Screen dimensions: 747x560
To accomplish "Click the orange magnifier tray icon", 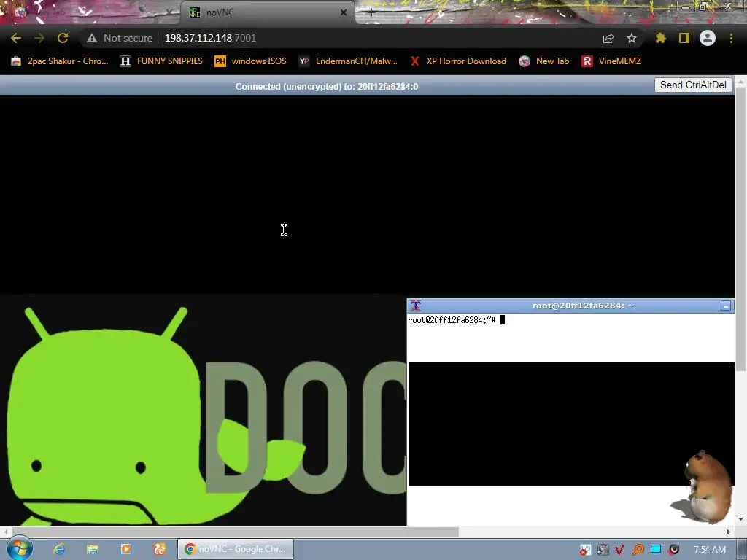I will 638,550.
